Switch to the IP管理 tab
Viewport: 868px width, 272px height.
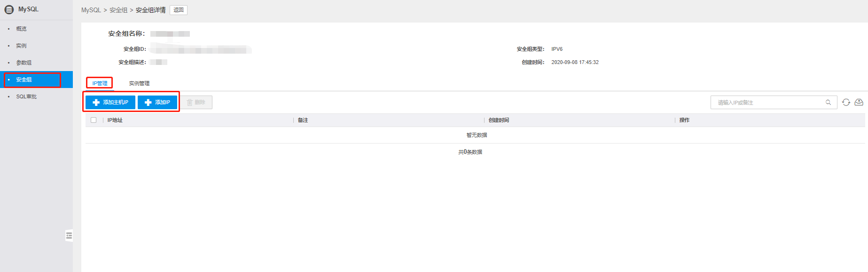click(x=100, y=83)
